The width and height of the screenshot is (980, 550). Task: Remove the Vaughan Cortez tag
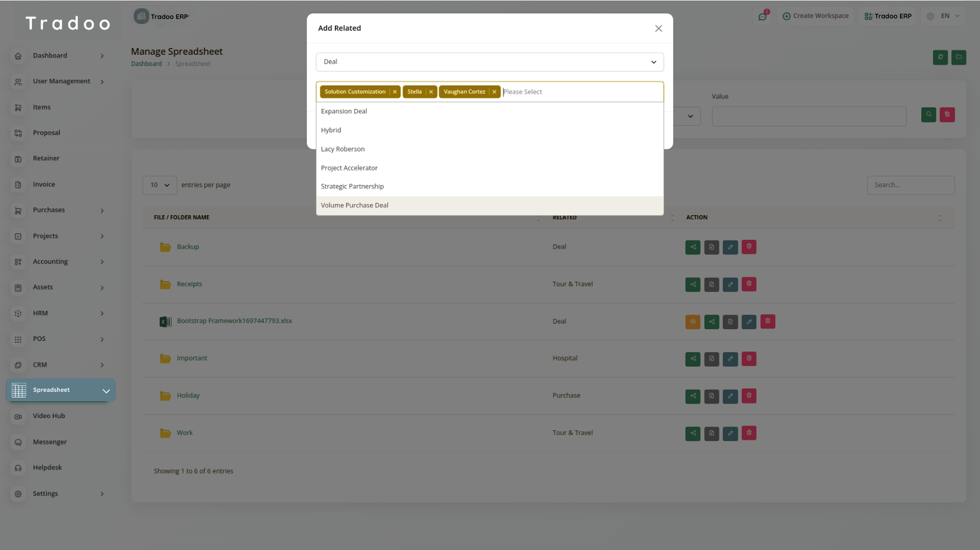[x=494, y=92]
